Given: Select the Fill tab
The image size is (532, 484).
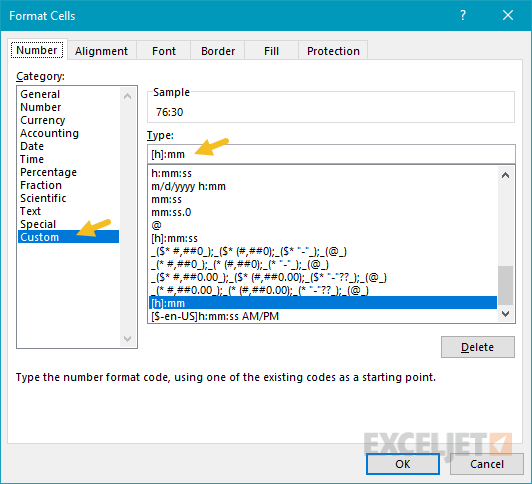Looking at the screenshot, I should tap(271, 51).
